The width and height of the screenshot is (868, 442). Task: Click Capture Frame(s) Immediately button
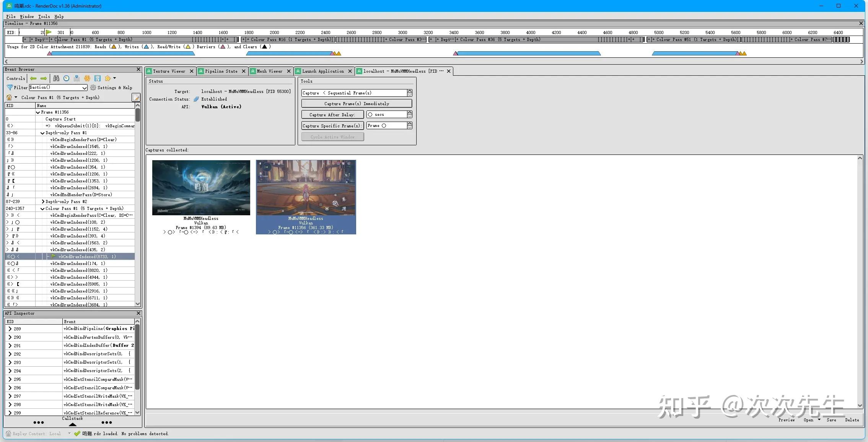357,104
